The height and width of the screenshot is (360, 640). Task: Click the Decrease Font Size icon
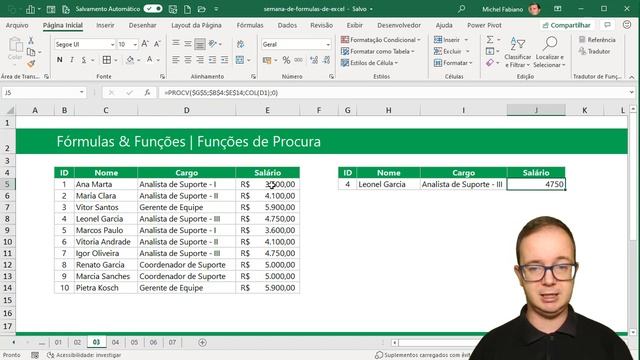(x=157, y=44)
